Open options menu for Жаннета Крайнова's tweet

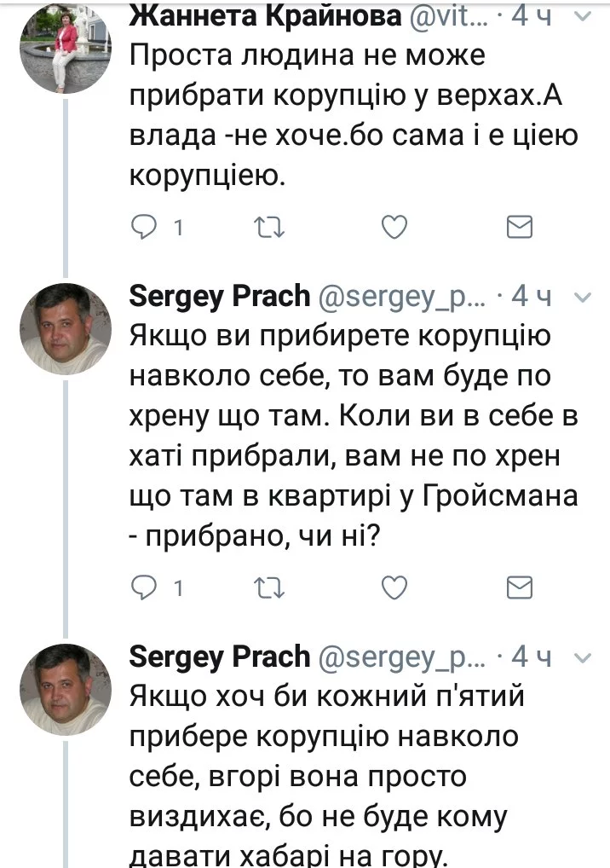click(584, 17)
